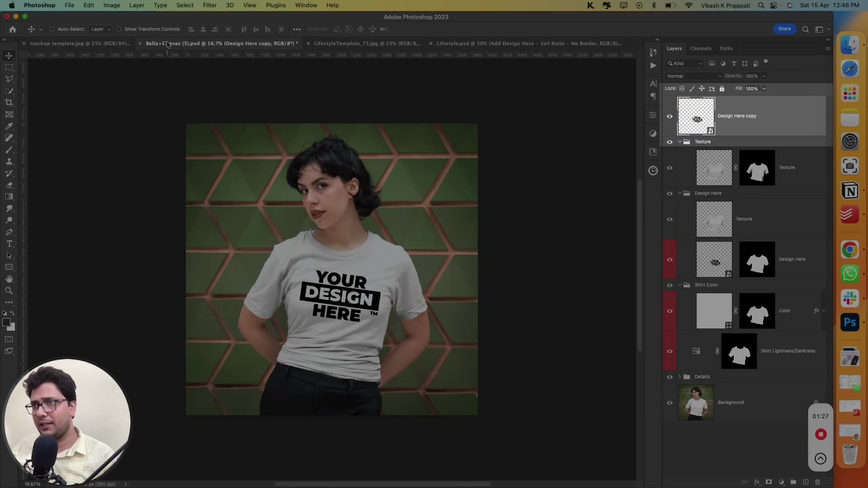Click the foreground color swatch
Viewport: 868px width, 488px height.
(6, 322)
